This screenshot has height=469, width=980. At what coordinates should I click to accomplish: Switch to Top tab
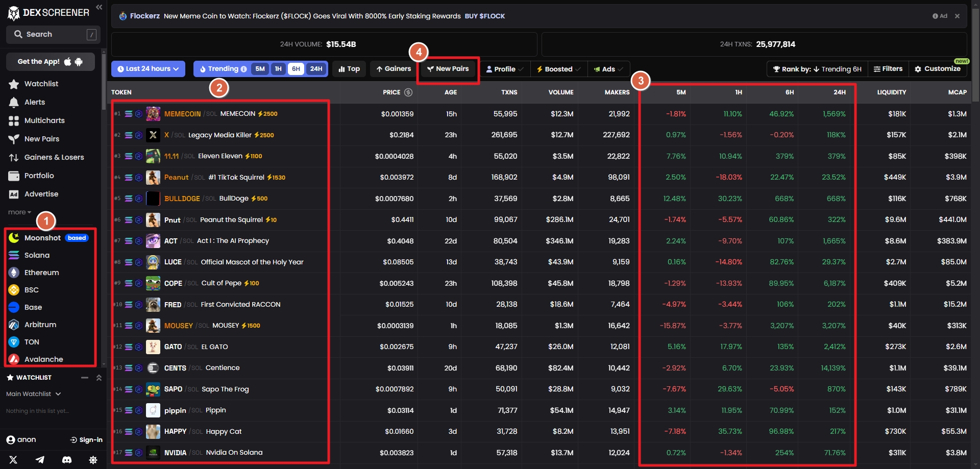[x=349, y=69]
